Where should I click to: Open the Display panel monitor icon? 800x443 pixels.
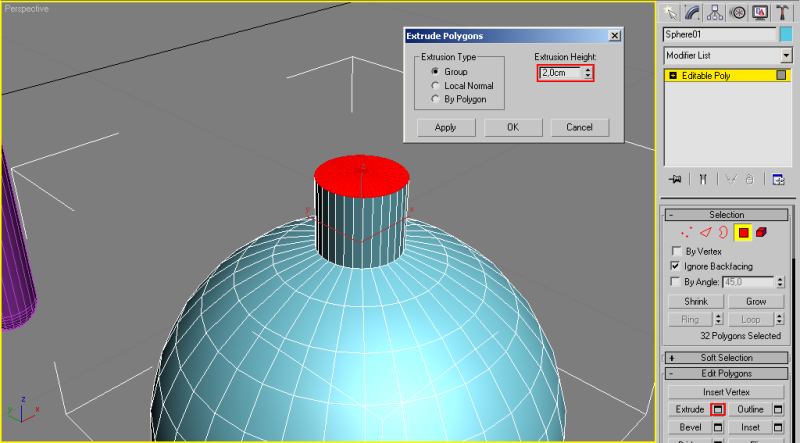coord(760,12)
